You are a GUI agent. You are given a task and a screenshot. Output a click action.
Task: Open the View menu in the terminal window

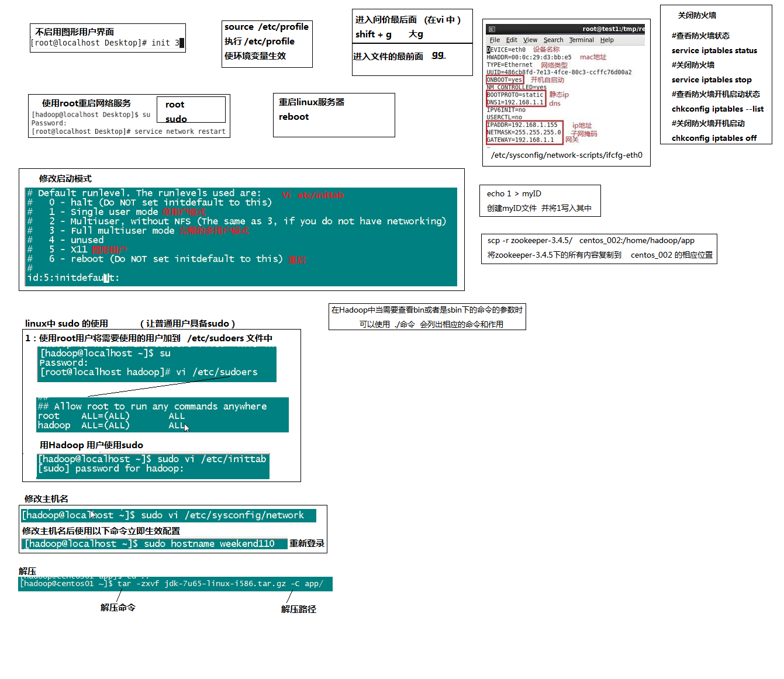pyautogui.click(x=530, y=40)
